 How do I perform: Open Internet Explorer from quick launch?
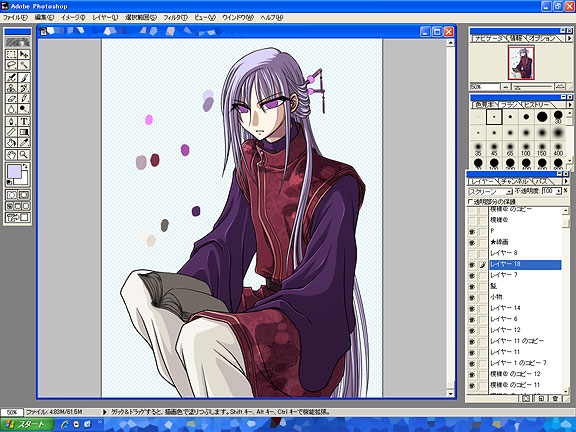(x=65, y=424)
